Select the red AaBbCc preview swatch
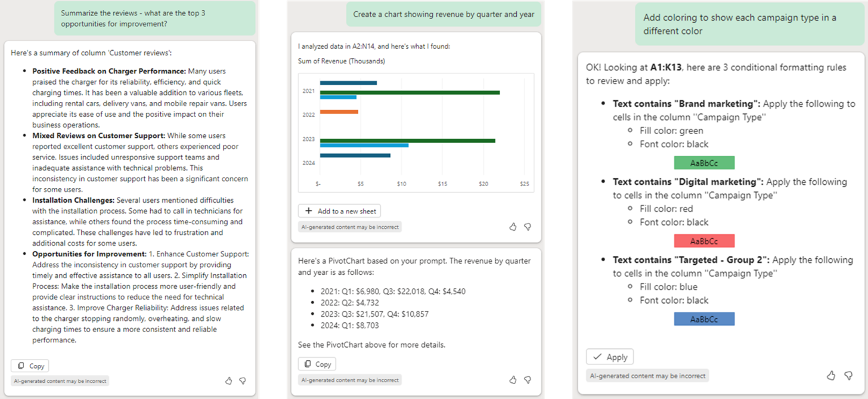868x399 pixels. pyautogui.click(x=703, y=241)
